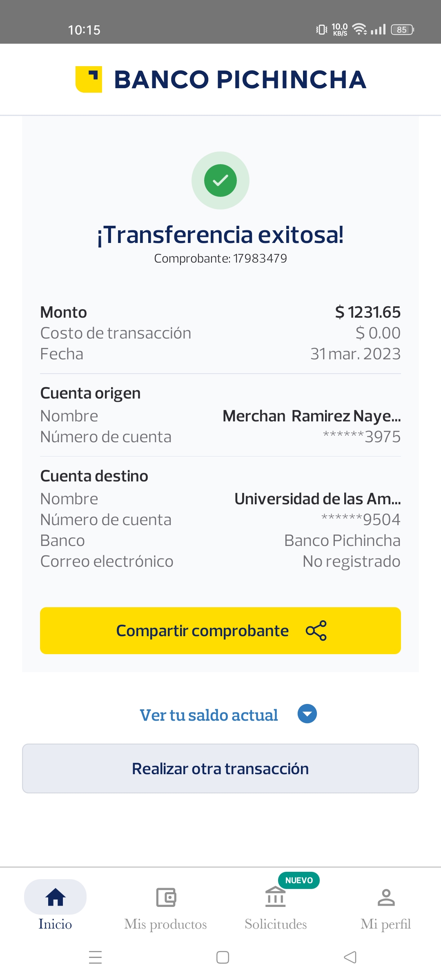Switch to Mis productos tab label
The image size is (441, 980).
(x=166, y=924)
